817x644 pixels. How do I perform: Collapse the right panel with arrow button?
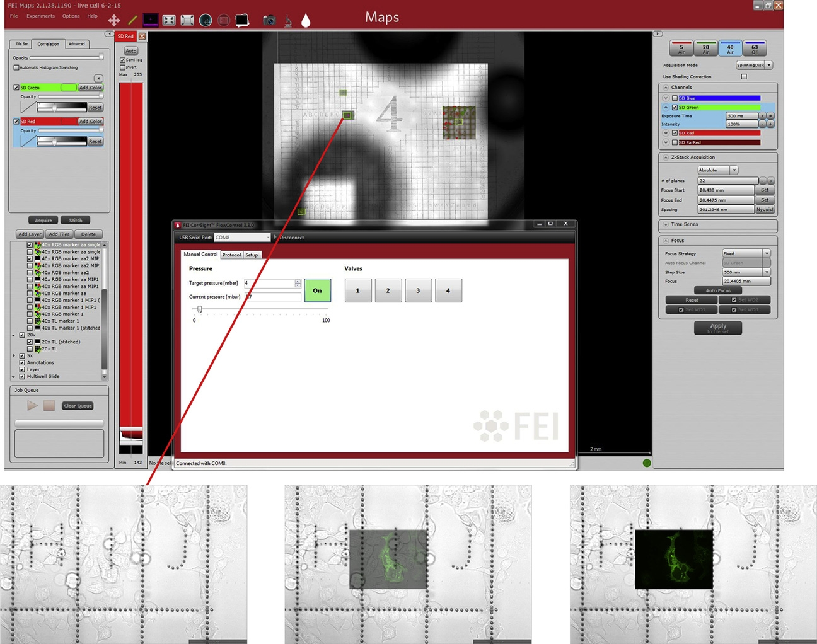[x=658, y=34]
